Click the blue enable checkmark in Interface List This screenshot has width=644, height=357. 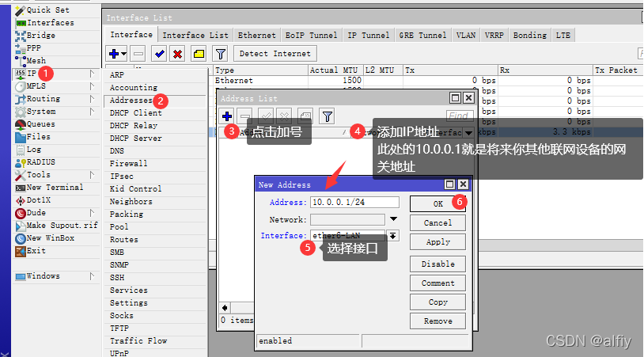pyautogui.click(x=159, y=54)
